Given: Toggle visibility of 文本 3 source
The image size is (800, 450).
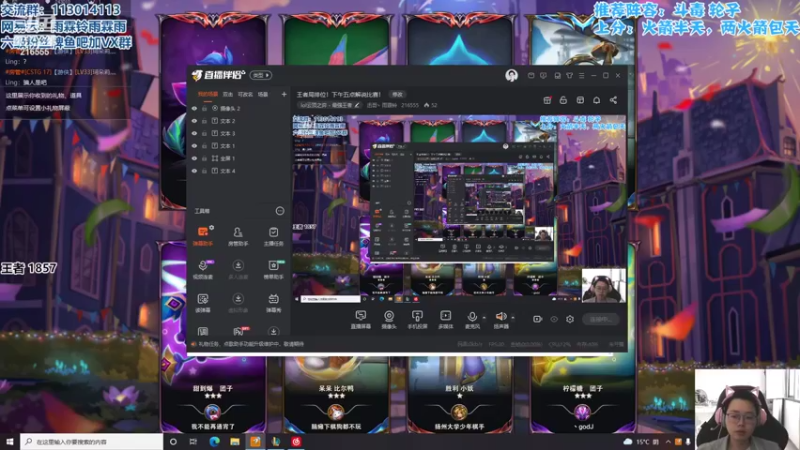Looking at the screenshot, I should coord(194,133).
